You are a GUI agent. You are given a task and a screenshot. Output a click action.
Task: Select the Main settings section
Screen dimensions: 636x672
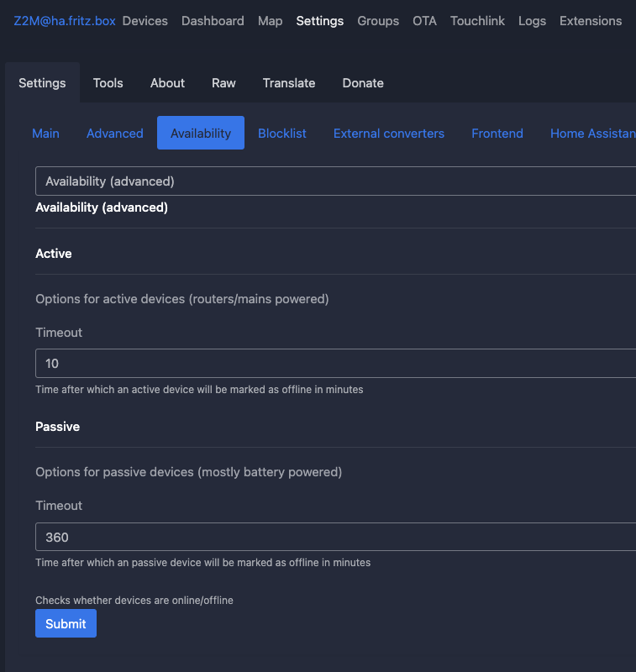45,133
